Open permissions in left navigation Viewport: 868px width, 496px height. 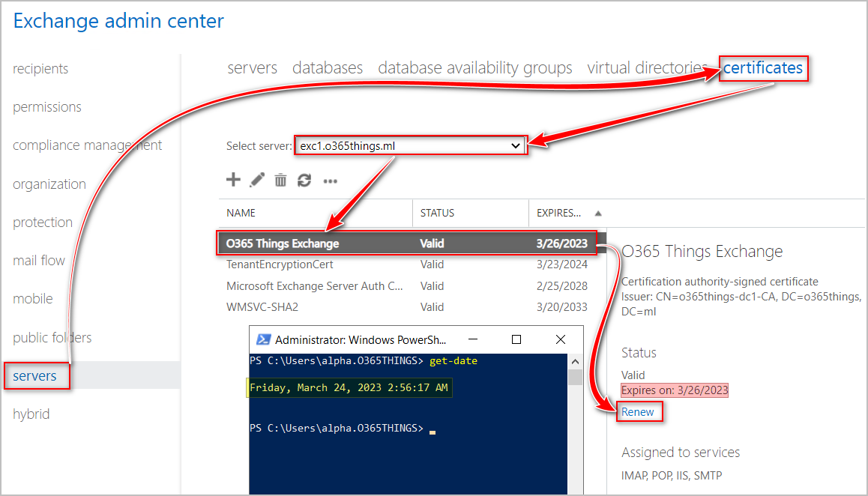click(47, 107)
